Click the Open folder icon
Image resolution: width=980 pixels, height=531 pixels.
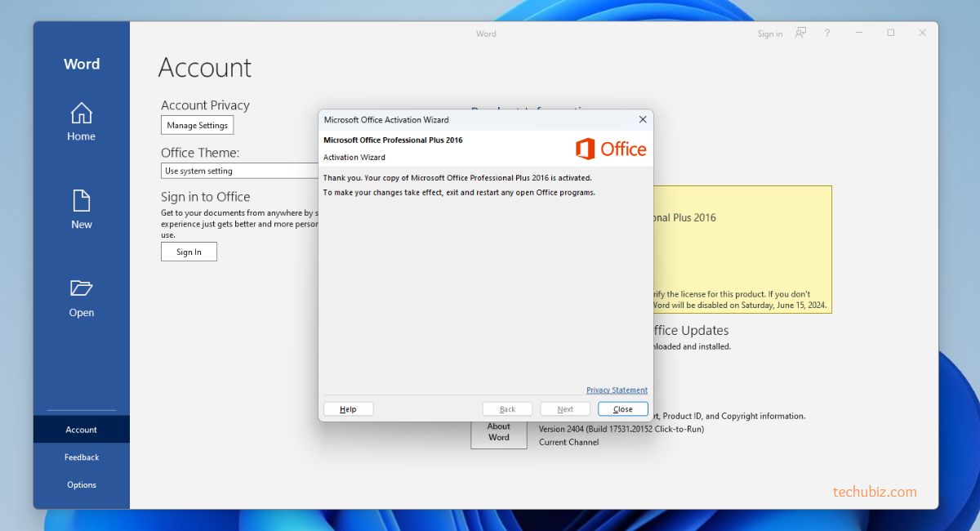tap(81, 288)
